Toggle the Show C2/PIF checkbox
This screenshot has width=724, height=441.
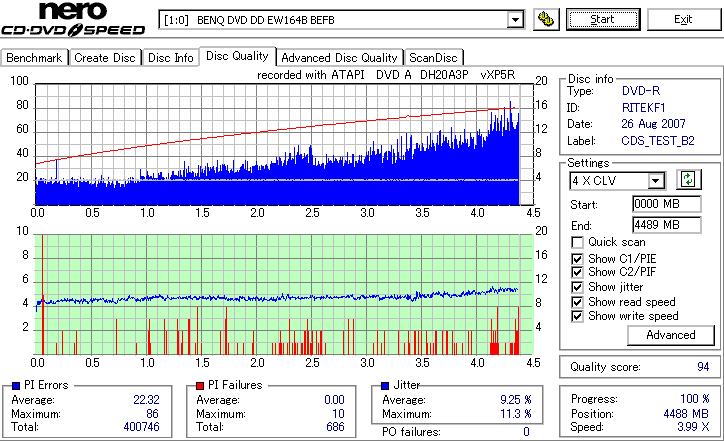pyautogui.click(x=577, y=272)
